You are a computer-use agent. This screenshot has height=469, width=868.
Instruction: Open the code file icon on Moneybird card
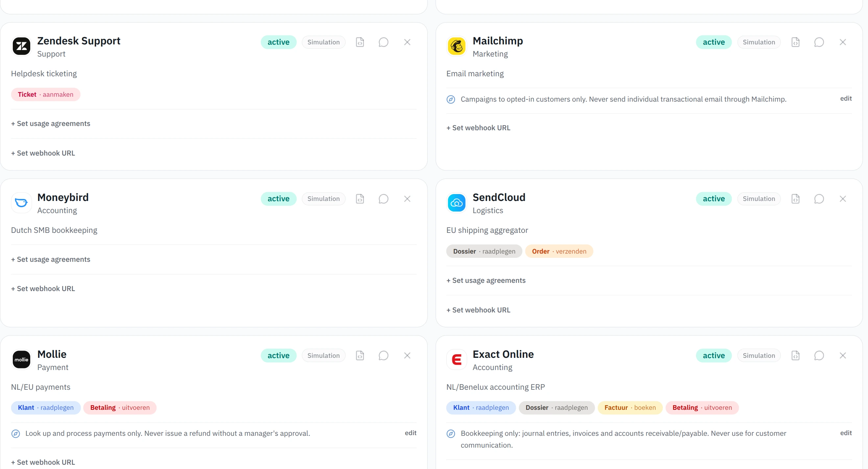click(x=360, y=199)
